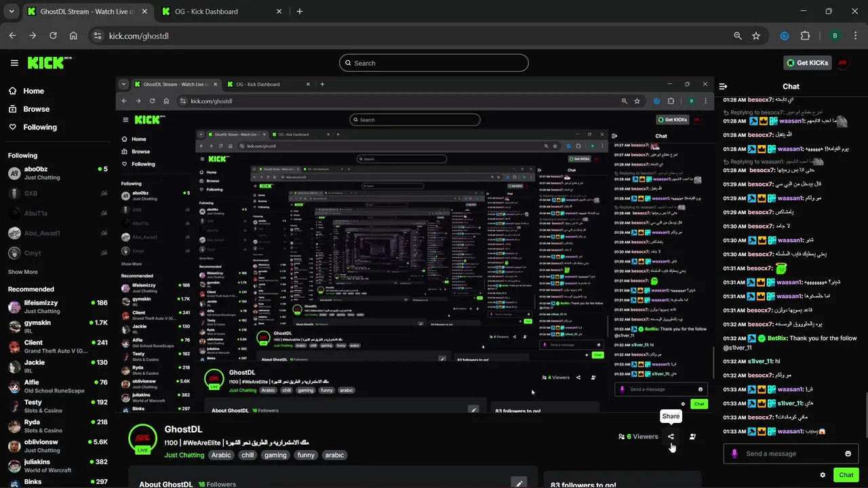
Task: Open chat settings gear below the message box
Action: point(823,475)
